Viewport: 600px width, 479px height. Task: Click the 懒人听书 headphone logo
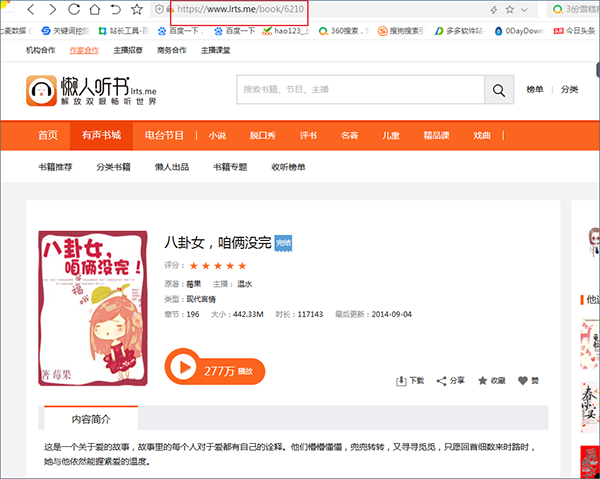[41, 91]
